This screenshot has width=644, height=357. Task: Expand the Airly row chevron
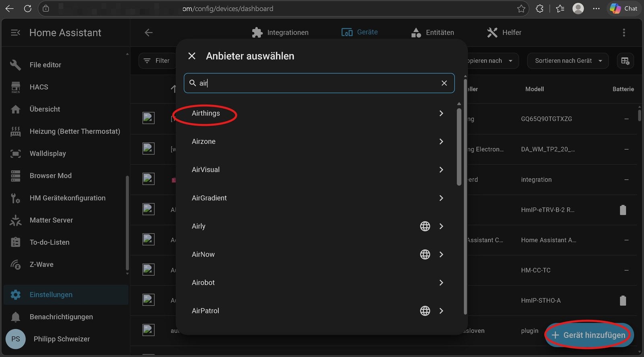pyautogui.click(x=441, y=226)
